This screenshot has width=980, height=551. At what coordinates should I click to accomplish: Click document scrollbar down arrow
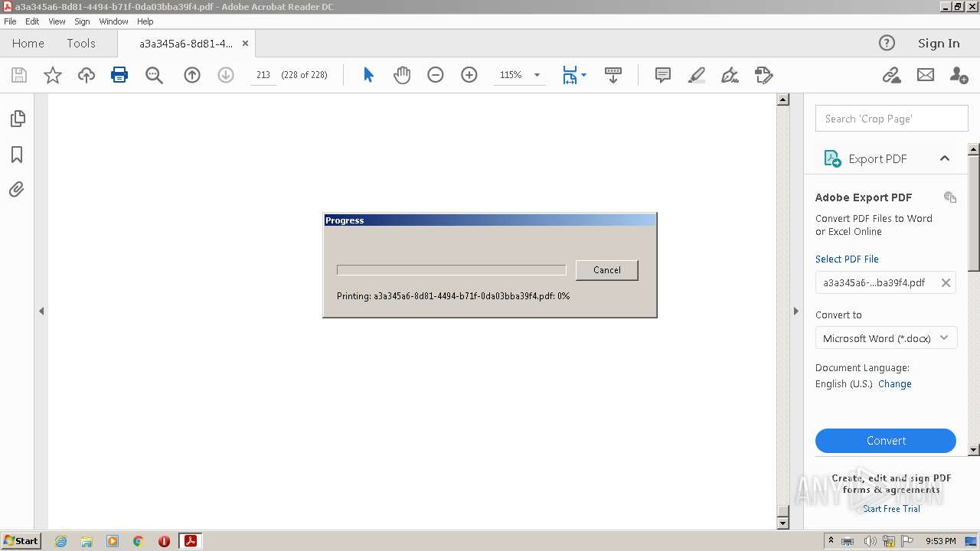click(782, 523)
